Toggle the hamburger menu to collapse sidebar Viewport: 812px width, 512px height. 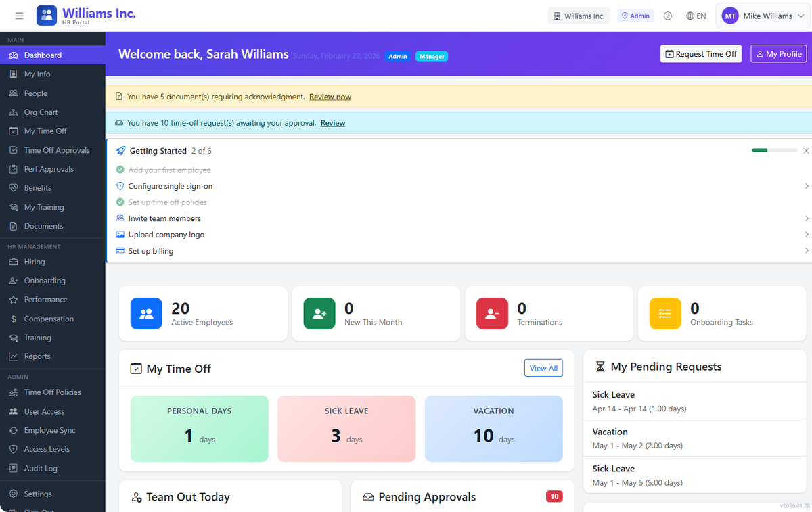coord(19,15)
